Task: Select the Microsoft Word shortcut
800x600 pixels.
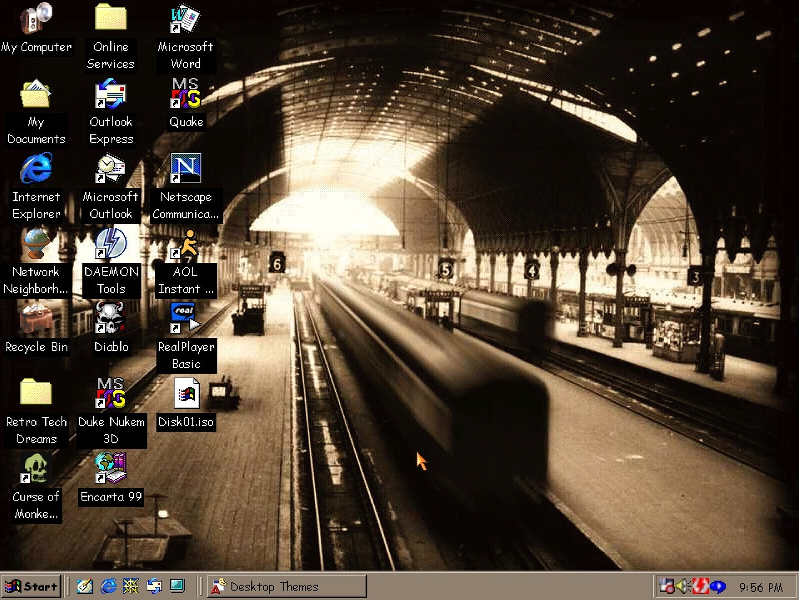Action: click(185, 20)
